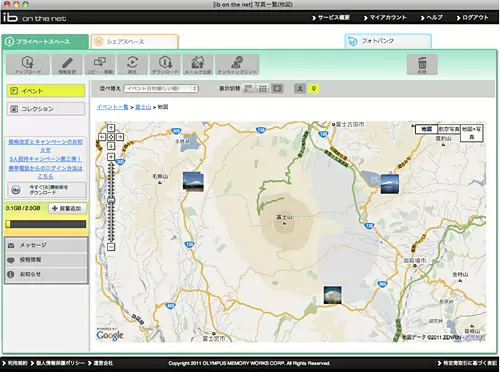This screenshot has width=500, height=372.
Task: Click the イベント一覧 breadcrumb link
Action: click(112, 107)
